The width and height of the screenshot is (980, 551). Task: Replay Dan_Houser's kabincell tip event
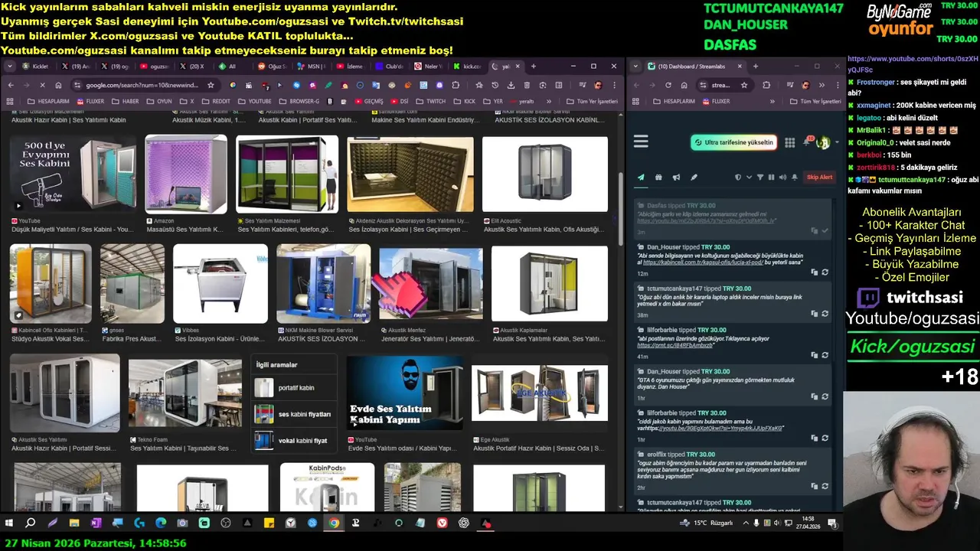[x=825, y=272]
